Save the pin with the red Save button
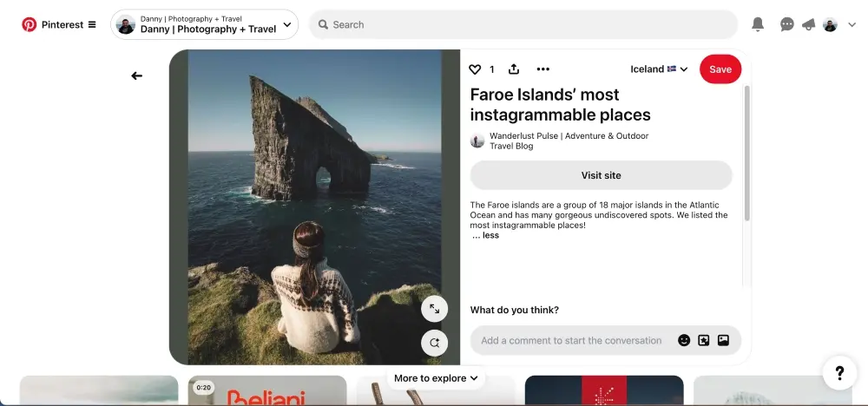This screenshot has height=406, width=868. tap(720, 69)
